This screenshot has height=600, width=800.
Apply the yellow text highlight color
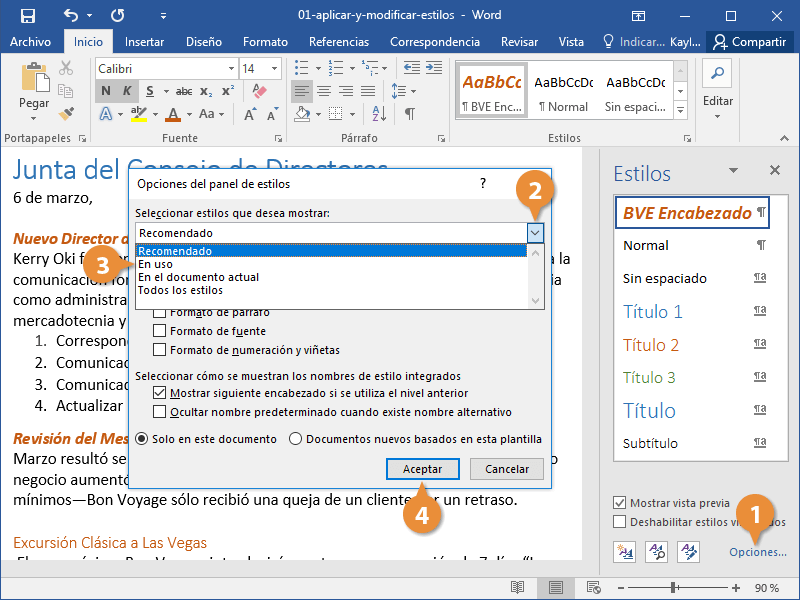coord(139,114)
